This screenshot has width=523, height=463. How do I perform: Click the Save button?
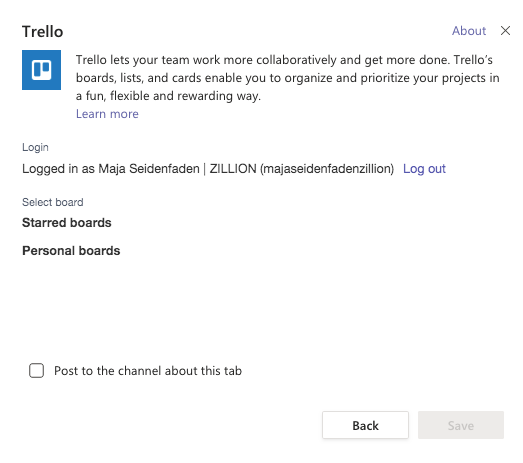[461, 425]
